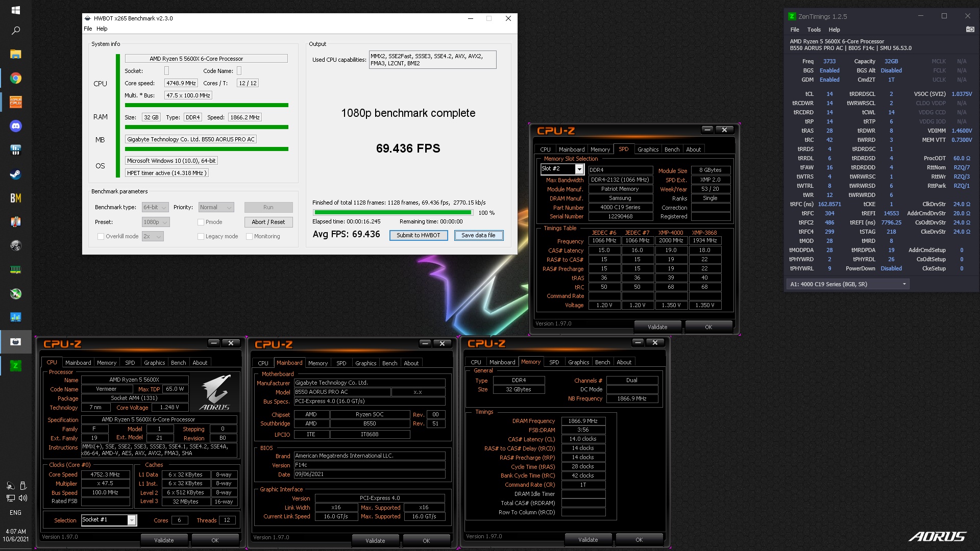This screenshot has width=980, height=551.
Task: Open Discord from the taskbar
Action: click(15, 126)
